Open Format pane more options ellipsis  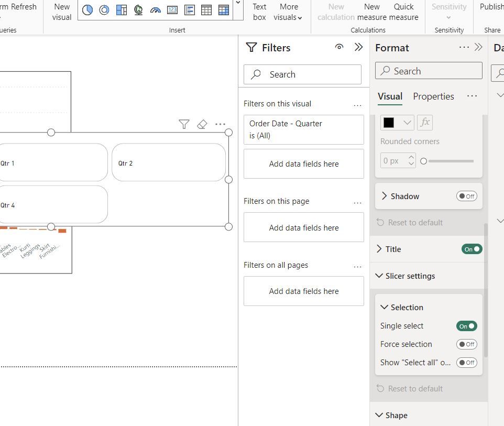click(464, 47)
